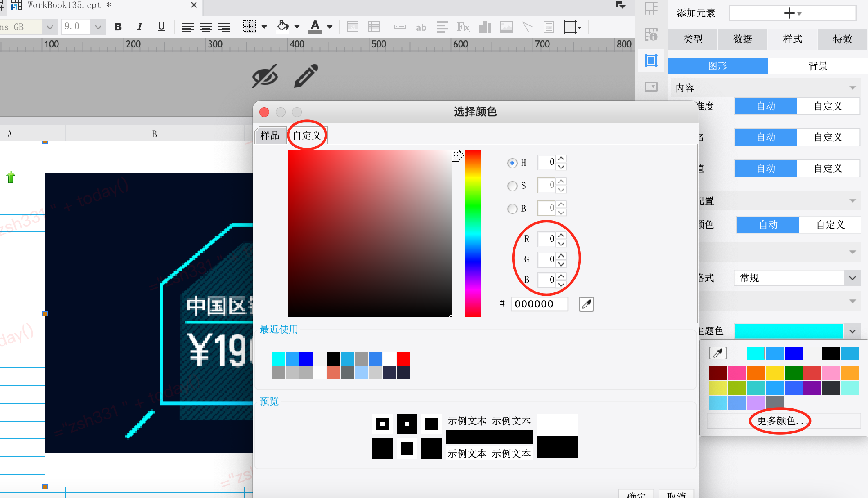Open the 特效 tab

(842, 39)
